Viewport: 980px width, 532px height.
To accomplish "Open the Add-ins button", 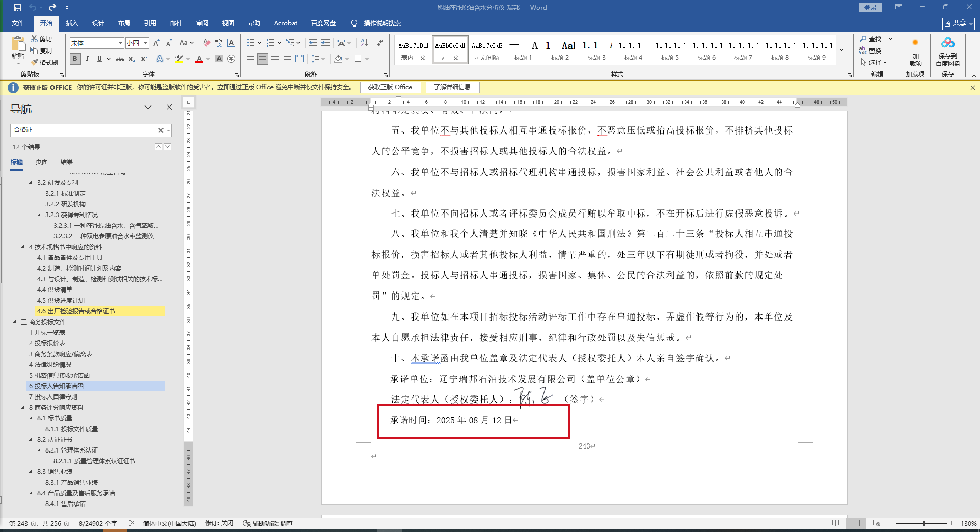I will click(915, 51).
